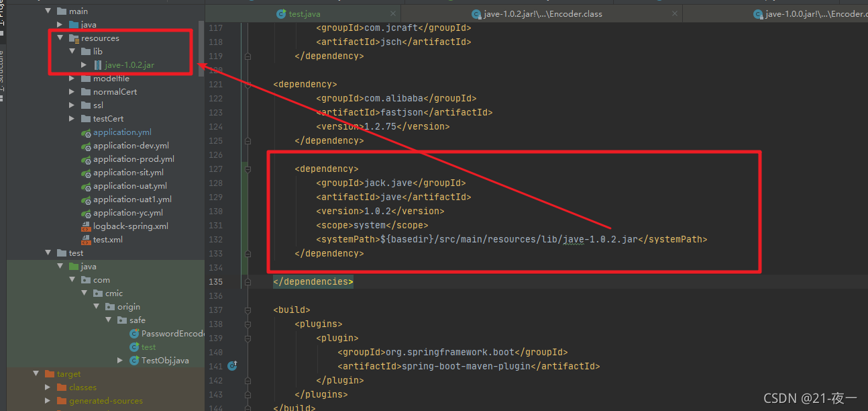Click the cmic package icon
This screenshot has width=868, height=411.
click(x=98, y=293)
